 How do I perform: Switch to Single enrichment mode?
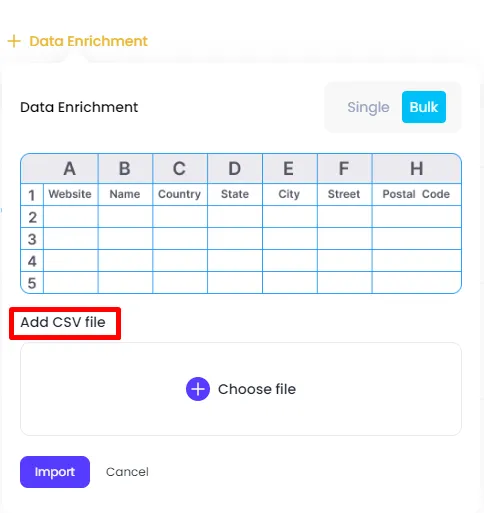click(368, 107)
